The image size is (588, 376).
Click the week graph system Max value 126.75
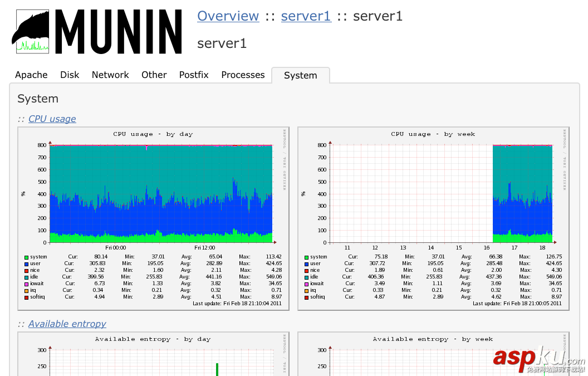(x=554, y=257)
